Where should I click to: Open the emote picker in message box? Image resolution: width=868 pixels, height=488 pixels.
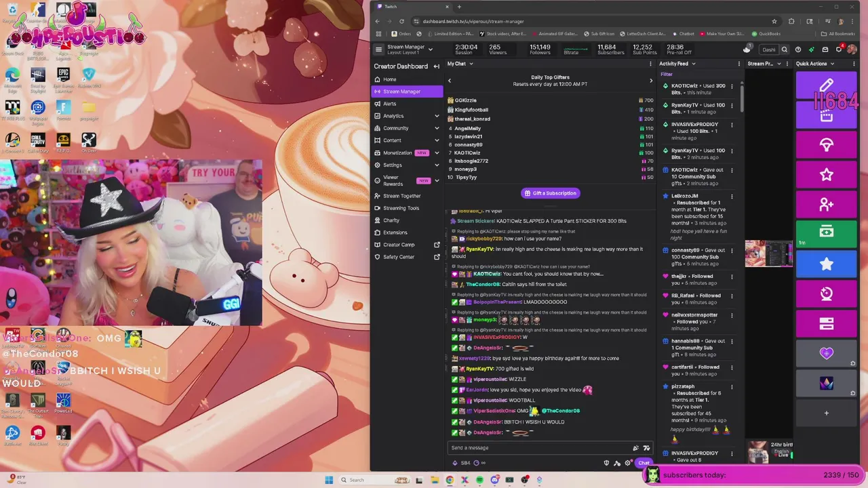click(x=646, y=447)
